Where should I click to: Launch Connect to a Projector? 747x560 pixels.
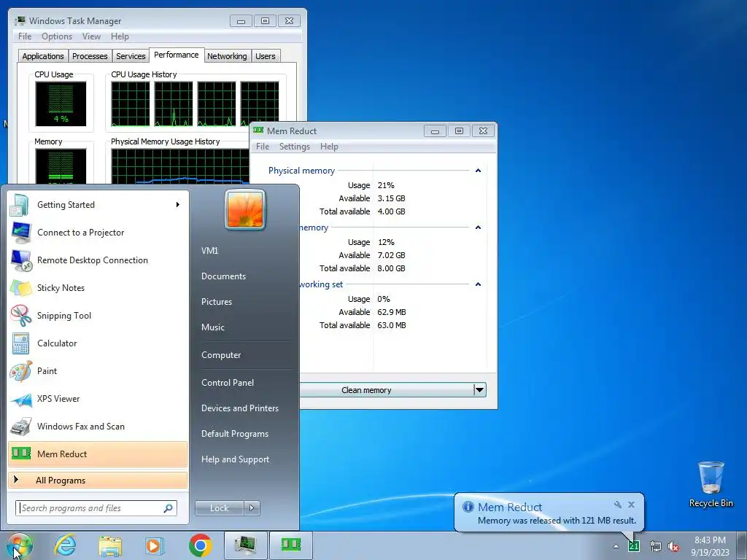(x=98, y=233)
